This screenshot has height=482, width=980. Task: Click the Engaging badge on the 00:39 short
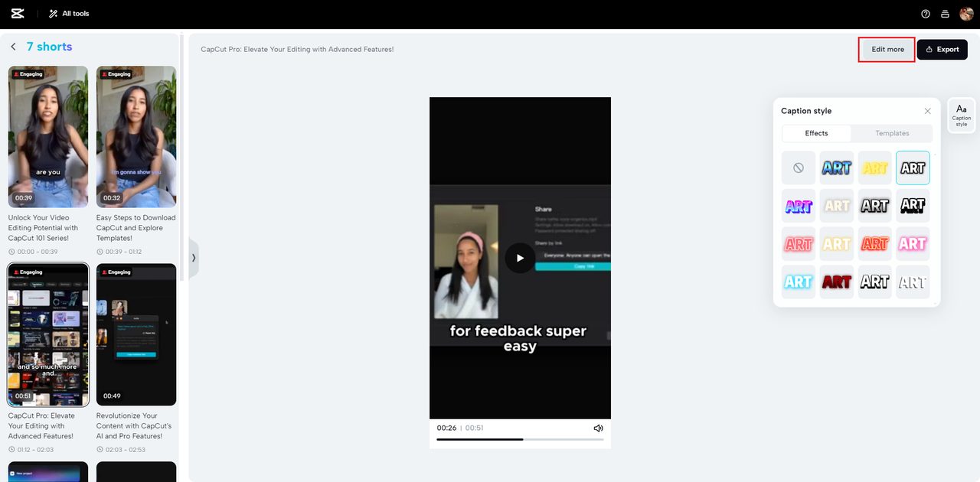(28, 74)
